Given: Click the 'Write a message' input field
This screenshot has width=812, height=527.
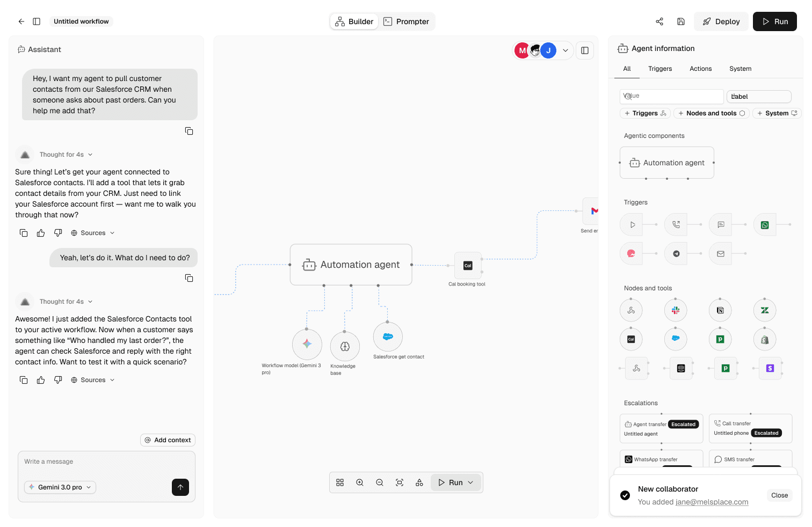Looking at the screenshot, I should click(81, 462).
